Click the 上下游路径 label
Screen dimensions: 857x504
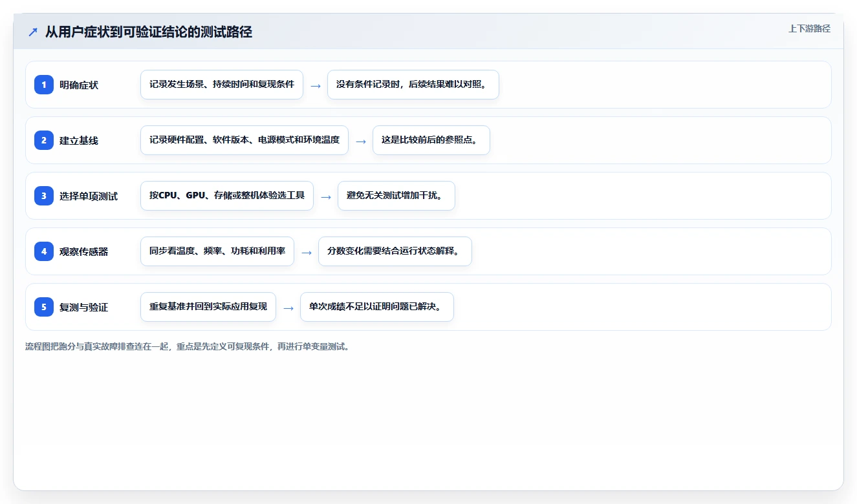[x=809, y=29]
